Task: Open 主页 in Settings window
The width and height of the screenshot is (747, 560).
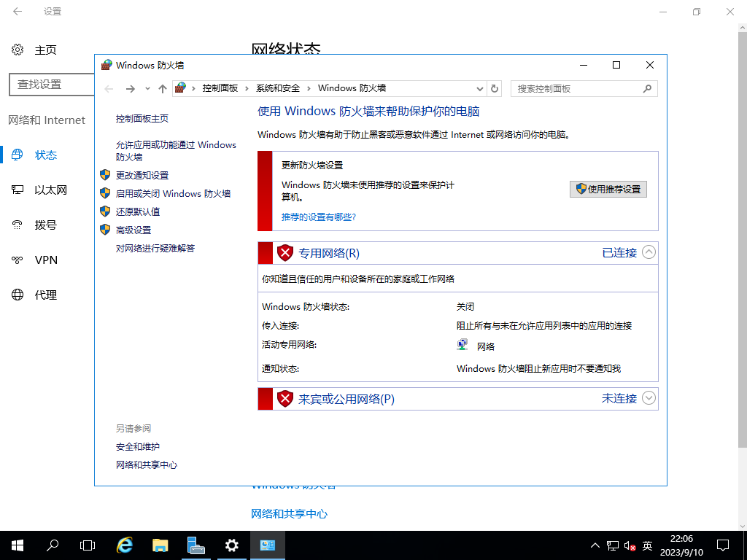Action: point(46,50)
